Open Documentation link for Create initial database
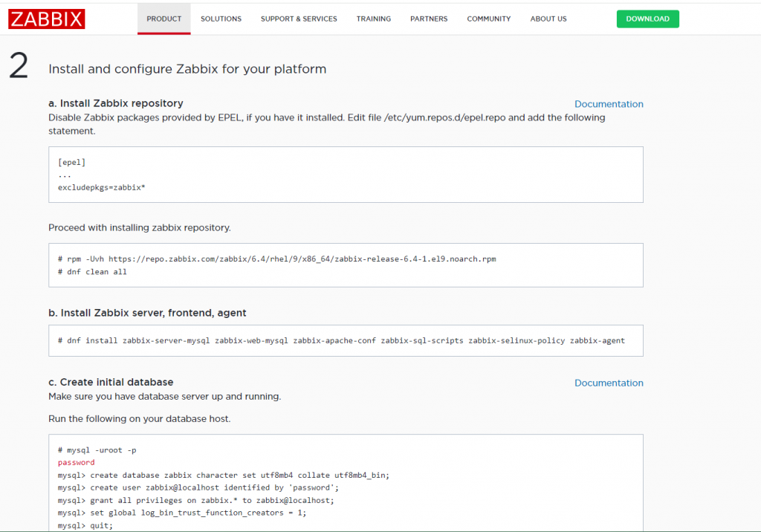Viewport: 761px width, 532px height. [x=609, y=383]
